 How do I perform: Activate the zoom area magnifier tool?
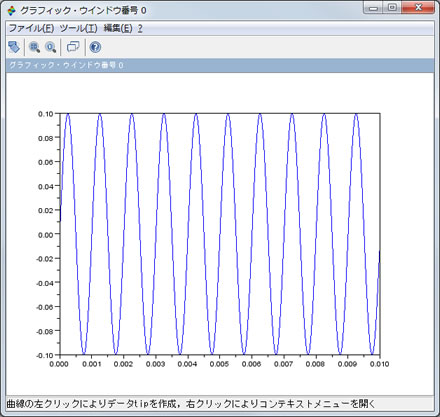(x=34, y=47)
